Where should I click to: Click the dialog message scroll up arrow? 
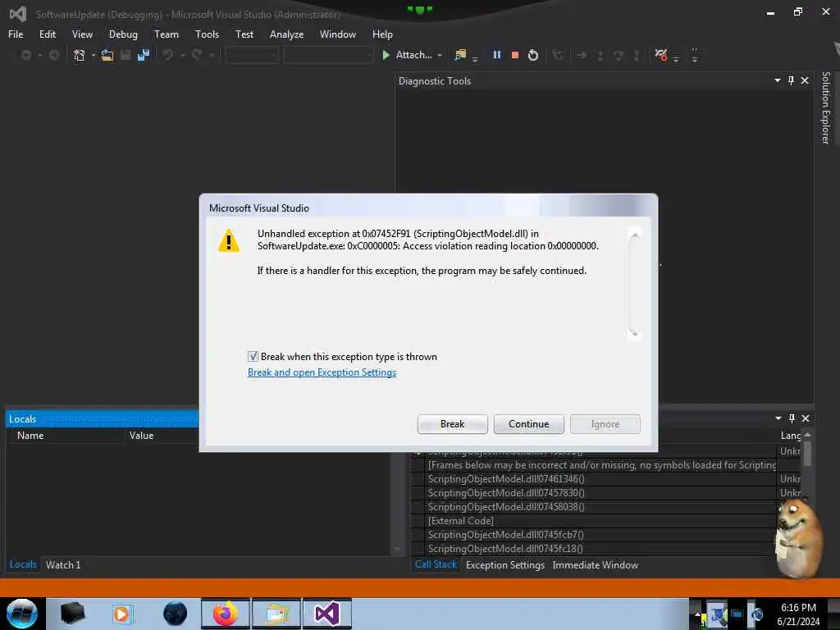click(x=634, y=235)
